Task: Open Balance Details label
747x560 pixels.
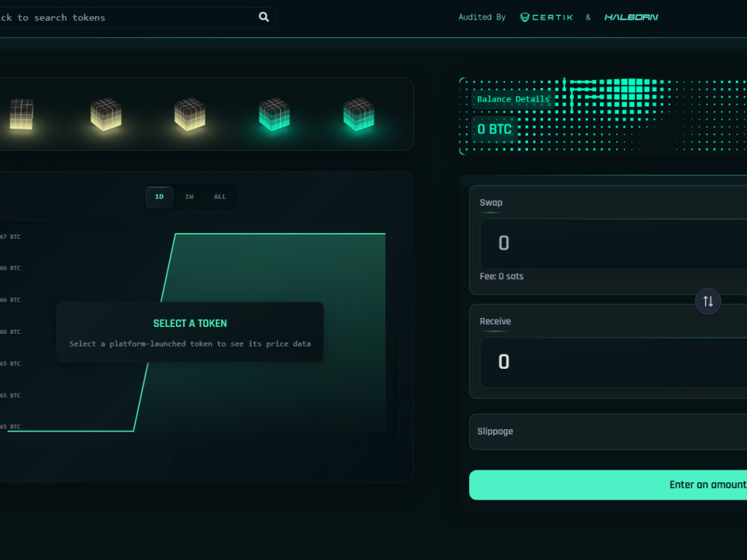Action: pyautogui.click(x=513, y=99)
